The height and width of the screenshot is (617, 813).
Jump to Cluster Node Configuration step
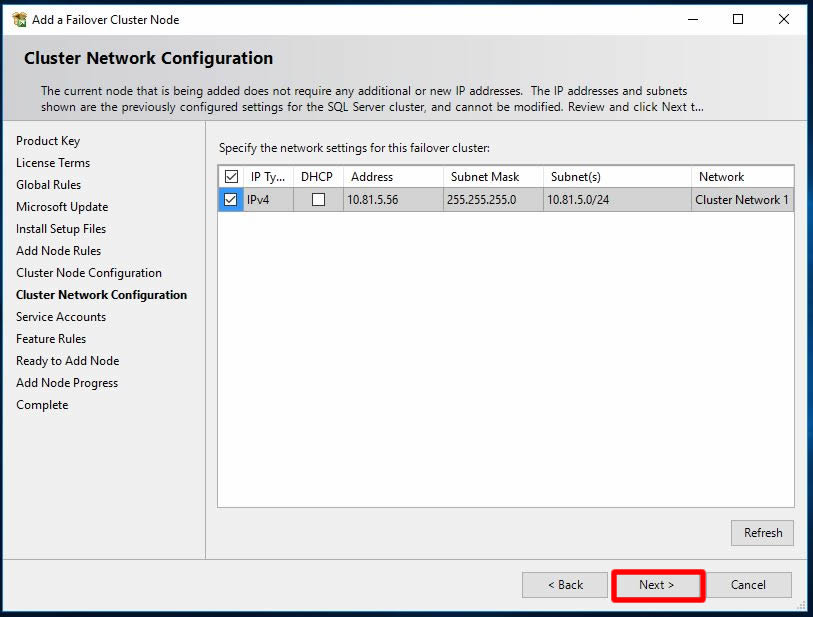click(89, 273)
